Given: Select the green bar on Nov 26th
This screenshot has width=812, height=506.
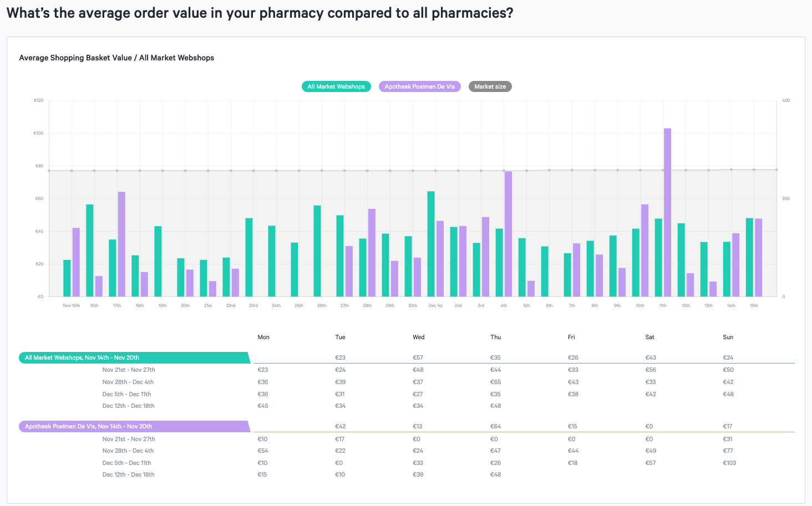Looking at the screenshot, I should pyautogui.click(x=317, y=251).
